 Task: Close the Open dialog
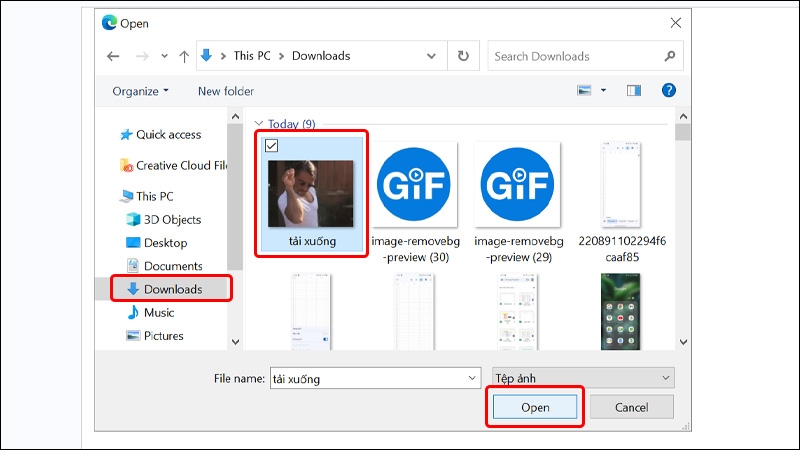676,23
